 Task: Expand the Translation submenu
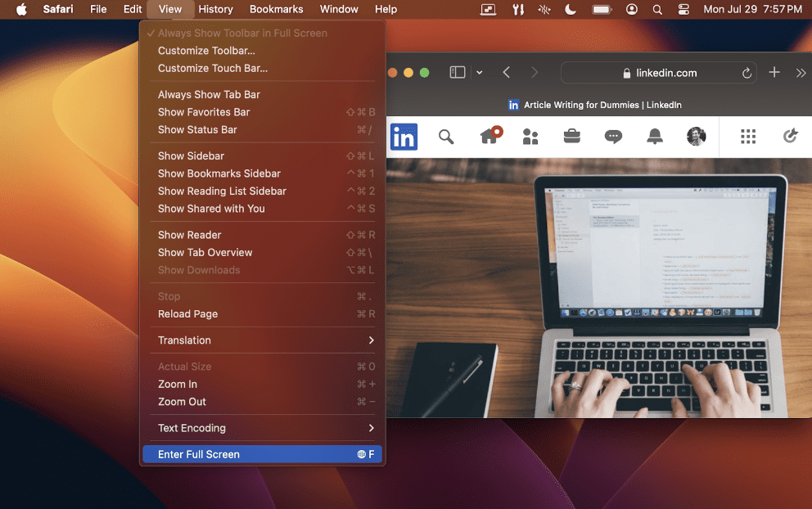pos(184,340)
